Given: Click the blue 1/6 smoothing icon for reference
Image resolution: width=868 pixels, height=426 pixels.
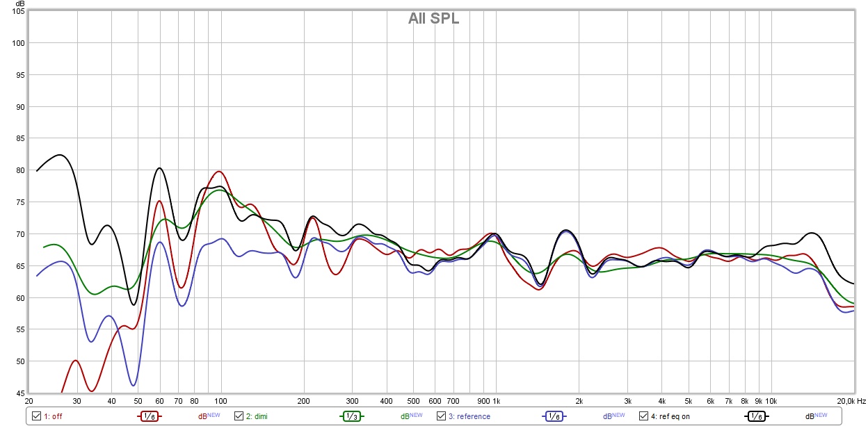Looking at the screenshot, I should pos(554,416).
